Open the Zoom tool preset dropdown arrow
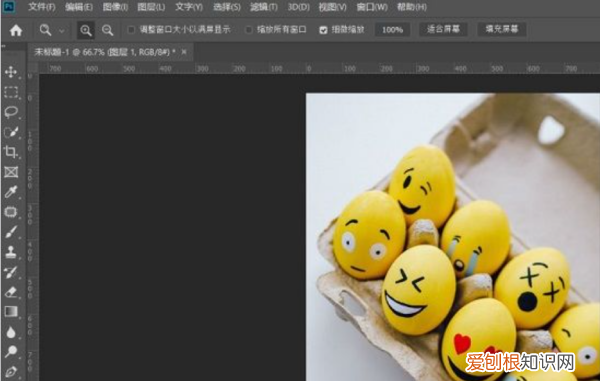This screenshot has width=600, height=381. [x=61, y=31]
